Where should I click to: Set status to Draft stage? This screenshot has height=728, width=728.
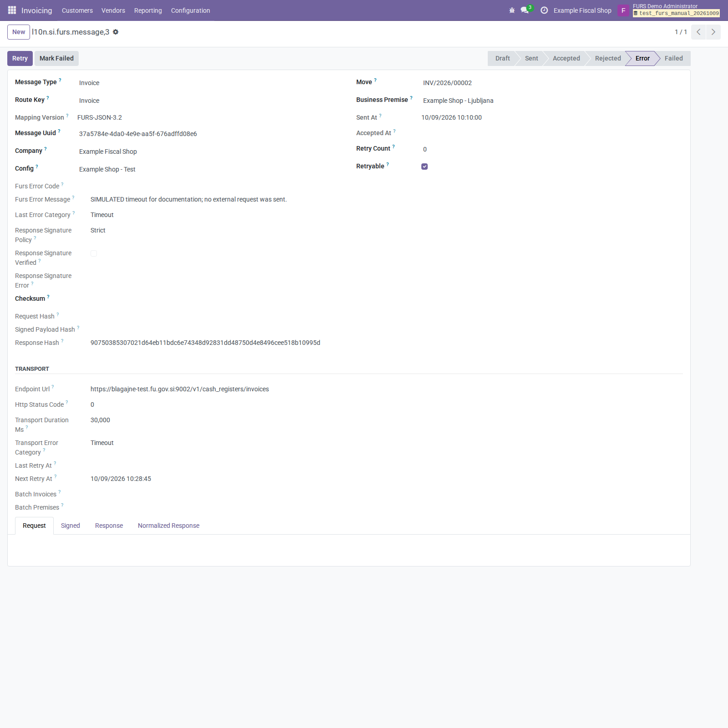[x=502, y=58]
